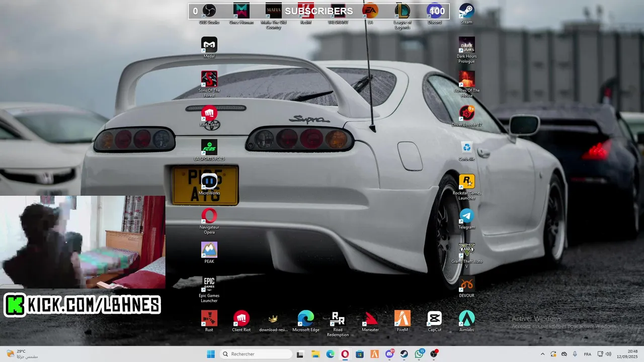Open the Telegram desktop shortcut
This screenshot has height=362, width=644.
click(467, 219)
